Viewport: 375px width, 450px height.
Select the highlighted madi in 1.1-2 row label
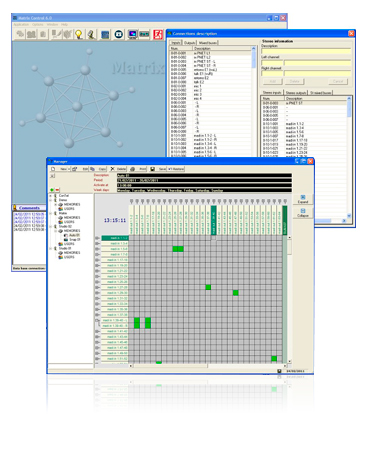click(x=115, y=238)
